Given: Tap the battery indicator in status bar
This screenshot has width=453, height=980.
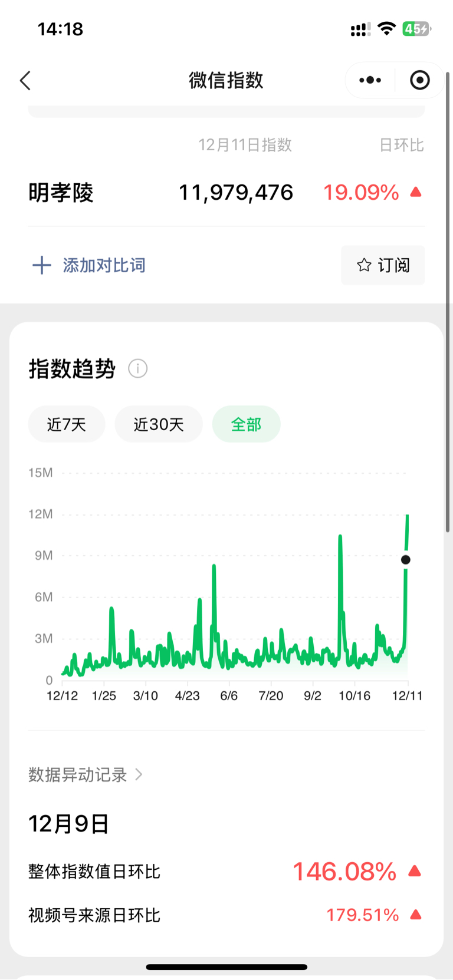Looking at the screenshot, I should (x=416, y=29).
